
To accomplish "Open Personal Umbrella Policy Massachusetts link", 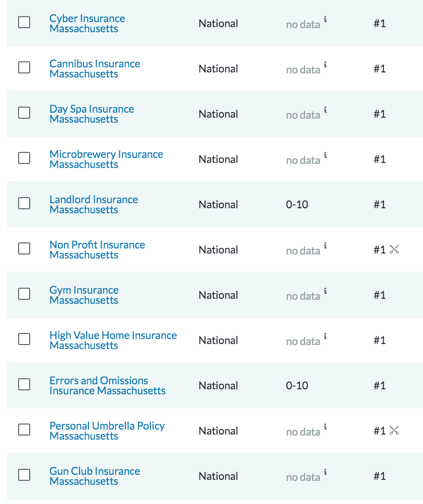I will pos(107,431).
